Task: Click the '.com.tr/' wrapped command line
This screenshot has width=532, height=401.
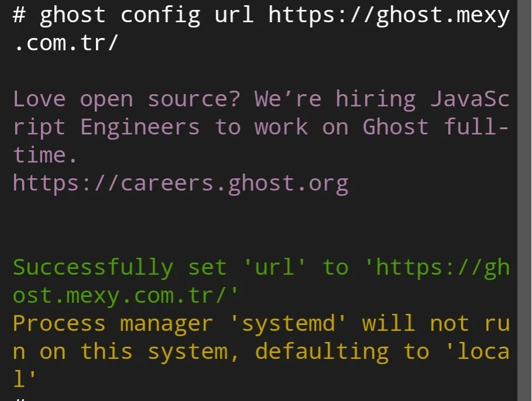Action: tap(66, 43)
